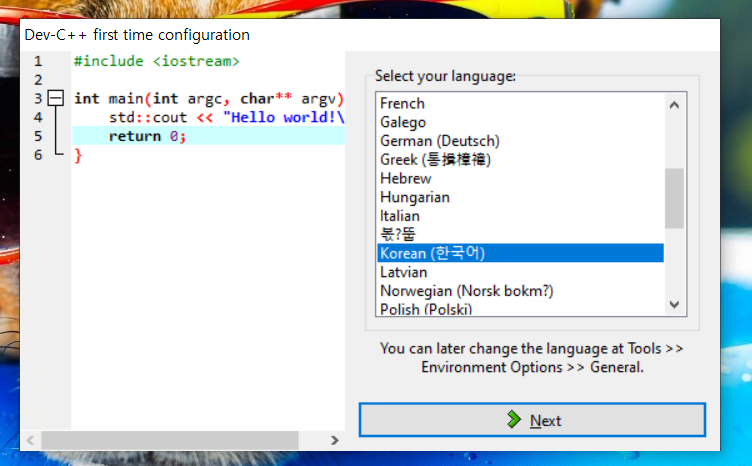This screenshot has height=466, width=752.
Task: Click line number 2 in the gutter
Action: tap(38, 80)
